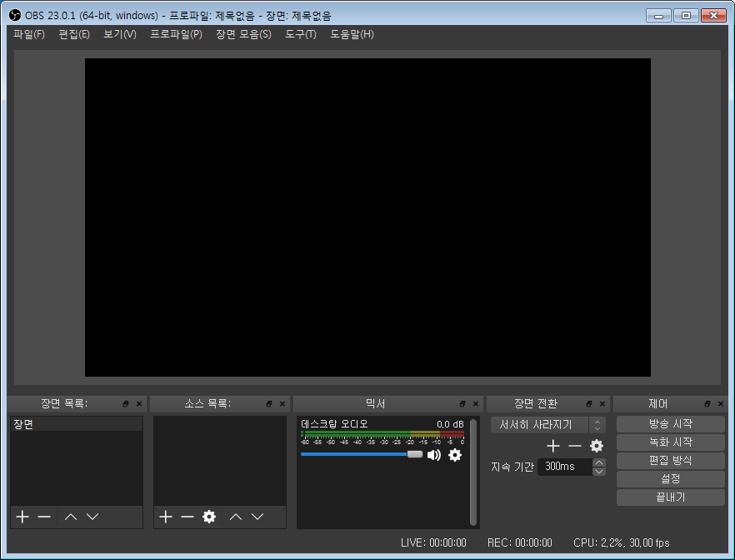The height and width of the screenshot is (560, 735).
Task: Open the 프로파일(P) menu
Action: pos(177,34)
